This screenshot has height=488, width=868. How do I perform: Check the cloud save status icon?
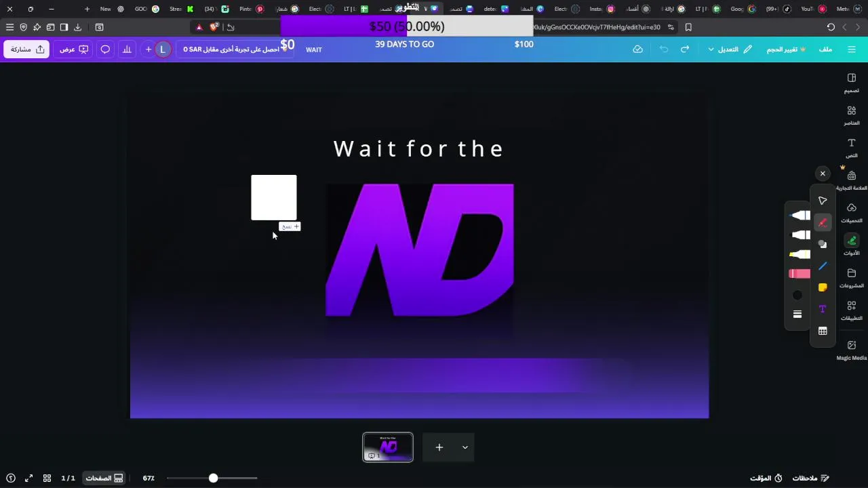(637, 49)
